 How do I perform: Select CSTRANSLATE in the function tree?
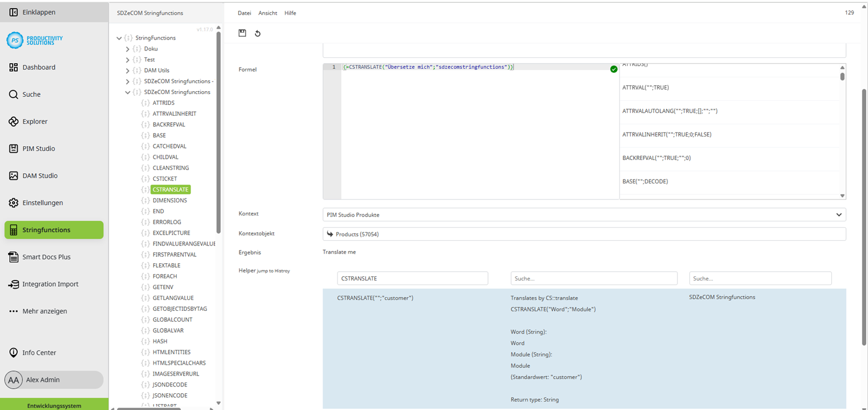[170, 190]
